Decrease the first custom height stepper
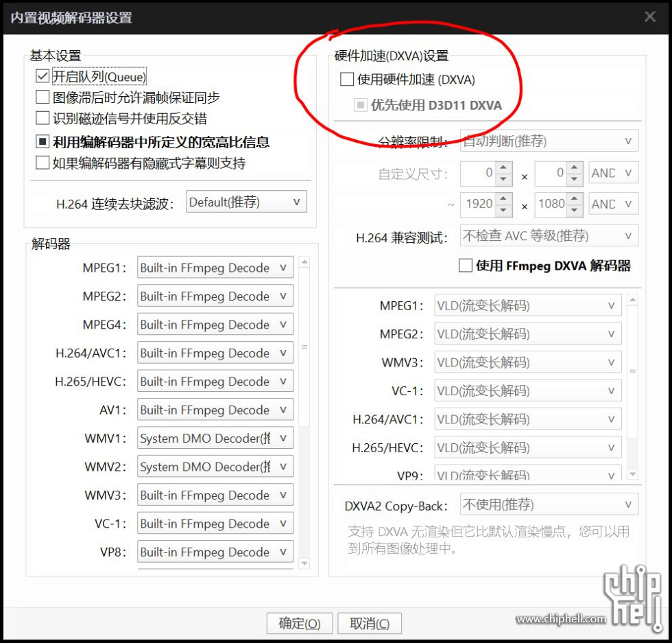Viewport: 672px width, 643px height. coord(575,178)
